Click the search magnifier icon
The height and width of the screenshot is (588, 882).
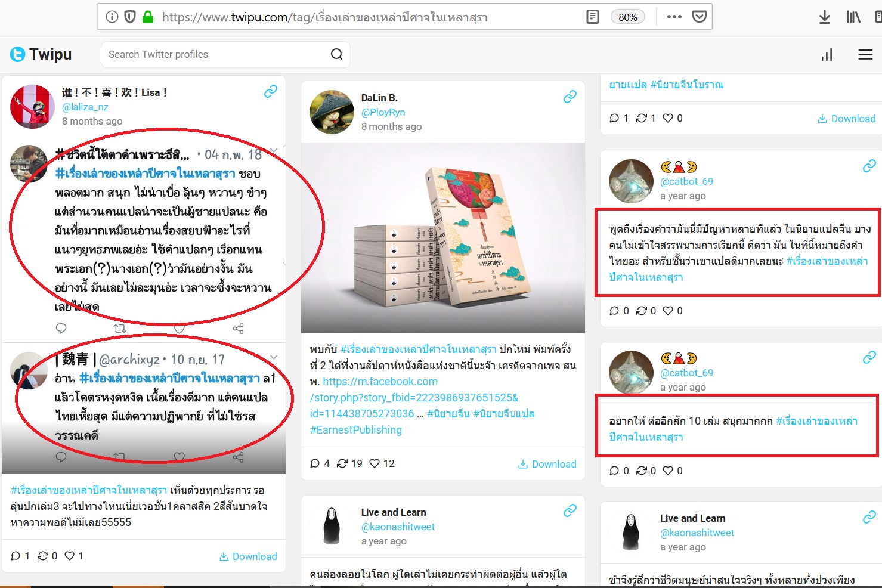(336, 54)
